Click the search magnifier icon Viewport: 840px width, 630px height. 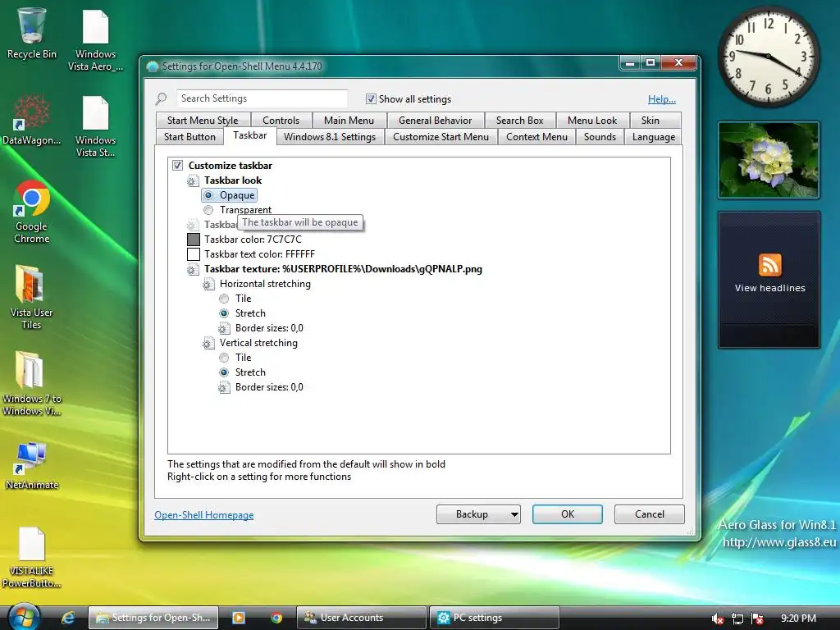[x=161, y=99]
